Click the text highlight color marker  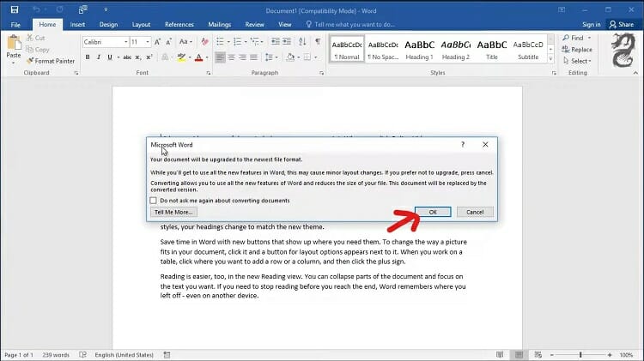(x=181, y=57)
